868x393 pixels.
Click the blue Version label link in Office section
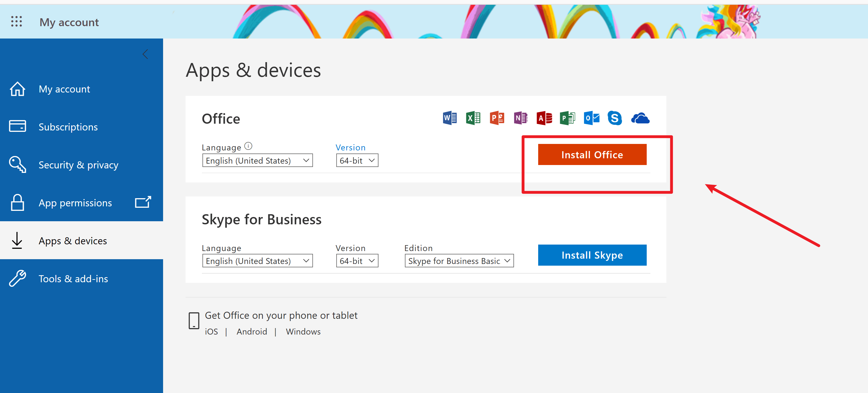(350, 148)
